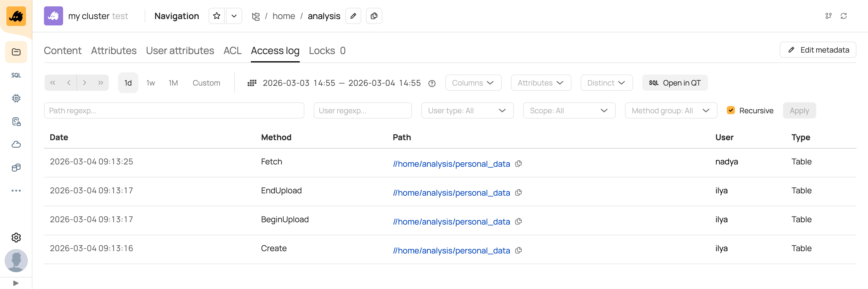Copy path from the Fetch log row
Screen dimensions: 868x289
click(x=518, y=164)
